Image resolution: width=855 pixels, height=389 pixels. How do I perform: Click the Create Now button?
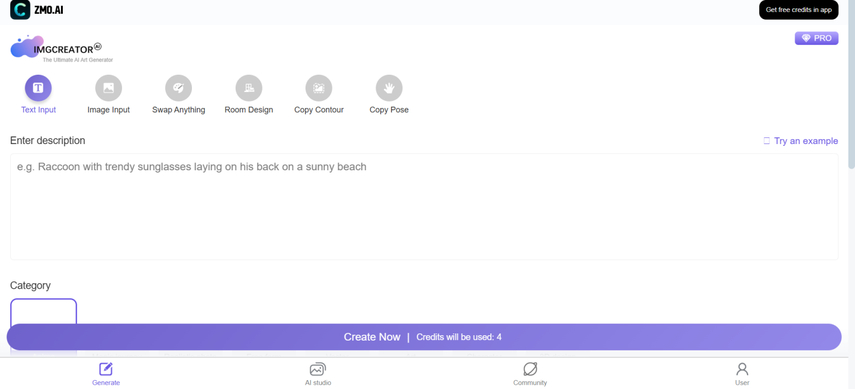click(424, 337)
